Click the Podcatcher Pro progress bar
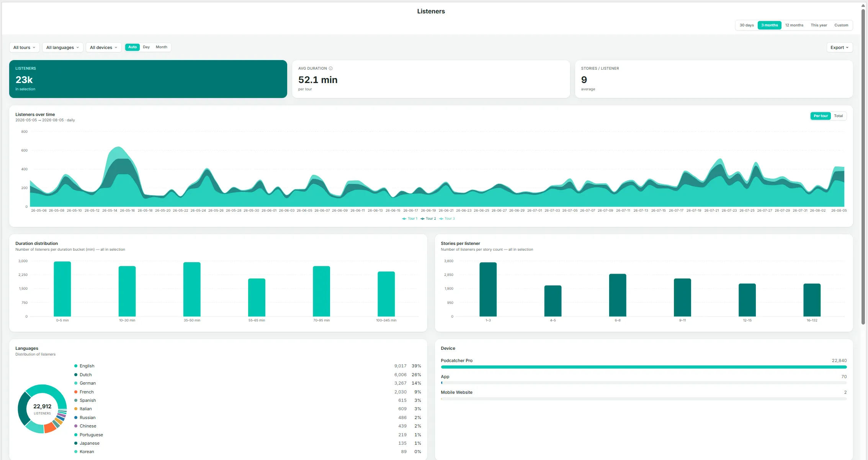The height and width of the screenshot is (460, 868). (644, 367)
